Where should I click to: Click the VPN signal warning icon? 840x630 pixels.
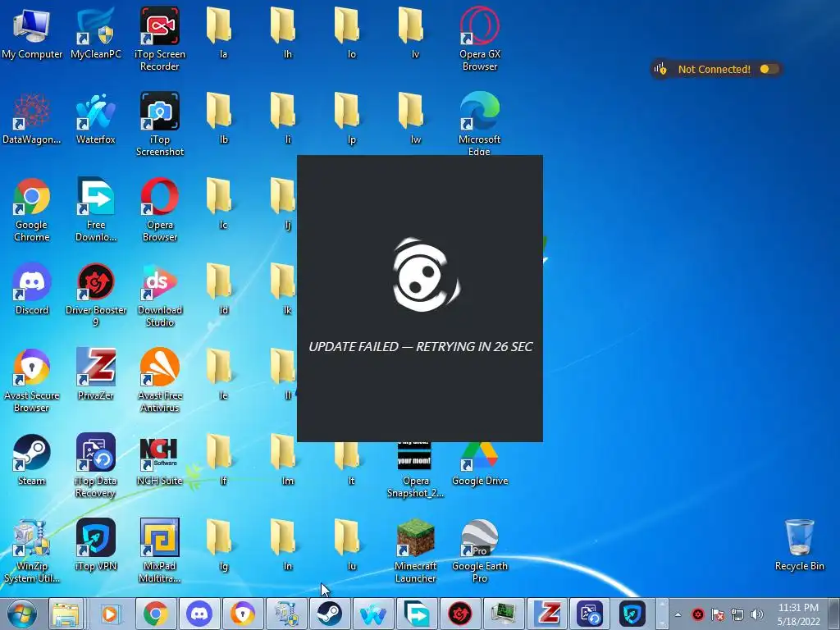pos(660,69)
